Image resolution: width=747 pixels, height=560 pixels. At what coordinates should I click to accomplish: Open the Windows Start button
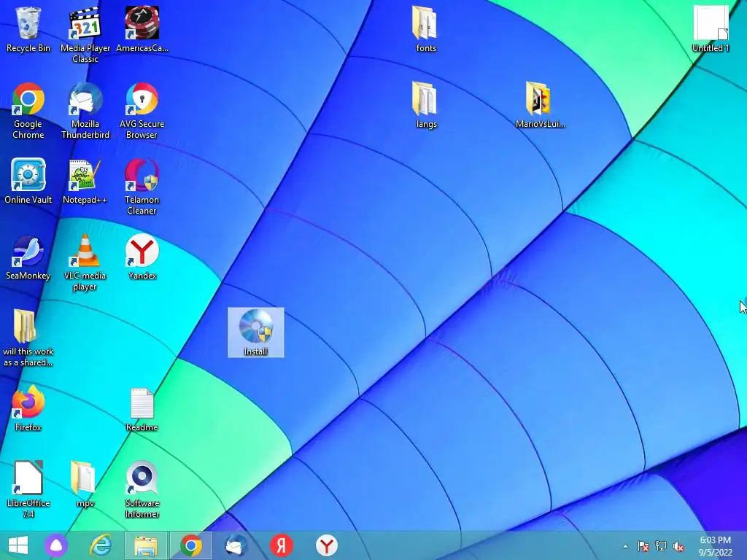click(x=18, y=545)
